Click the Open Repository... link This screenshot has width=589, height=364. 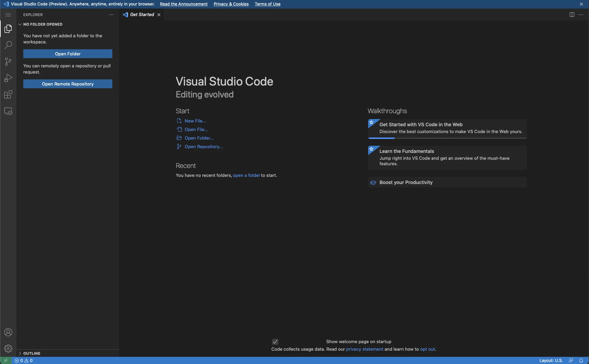(204, 146)
